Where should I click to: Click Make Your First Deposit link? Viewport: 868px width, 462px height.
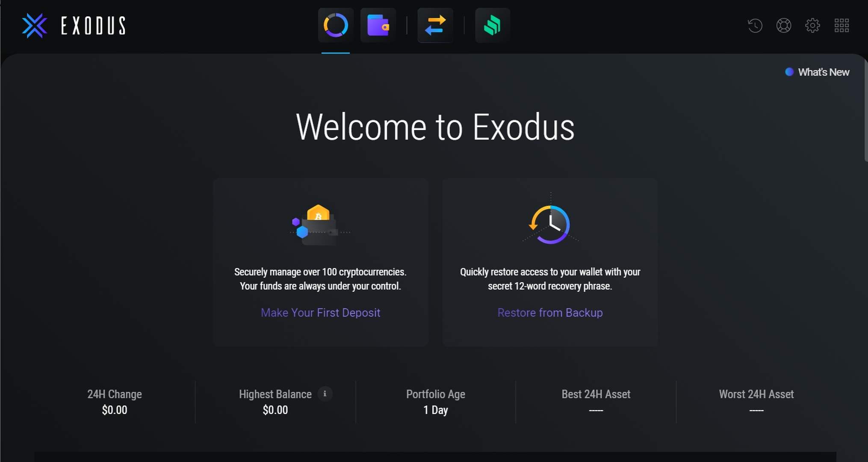[x=320, y=313]
